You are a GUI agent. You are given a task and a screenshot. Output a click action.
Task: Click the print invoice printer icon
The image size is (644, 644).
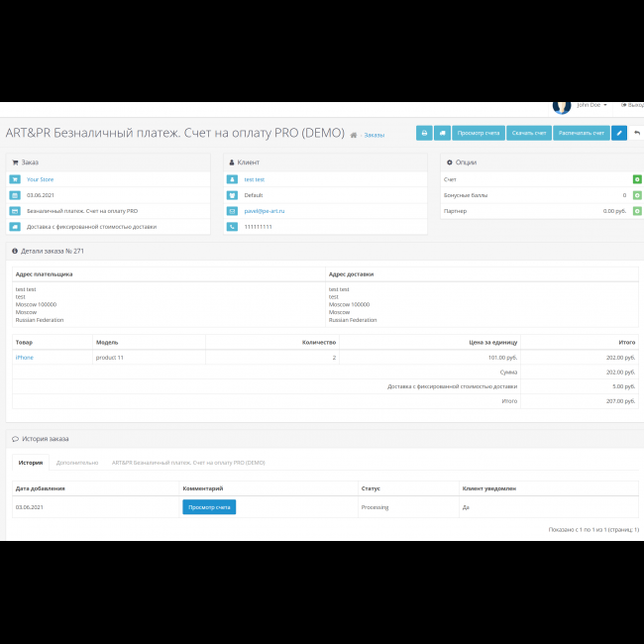pyautogui.click(x=423, y=133)
